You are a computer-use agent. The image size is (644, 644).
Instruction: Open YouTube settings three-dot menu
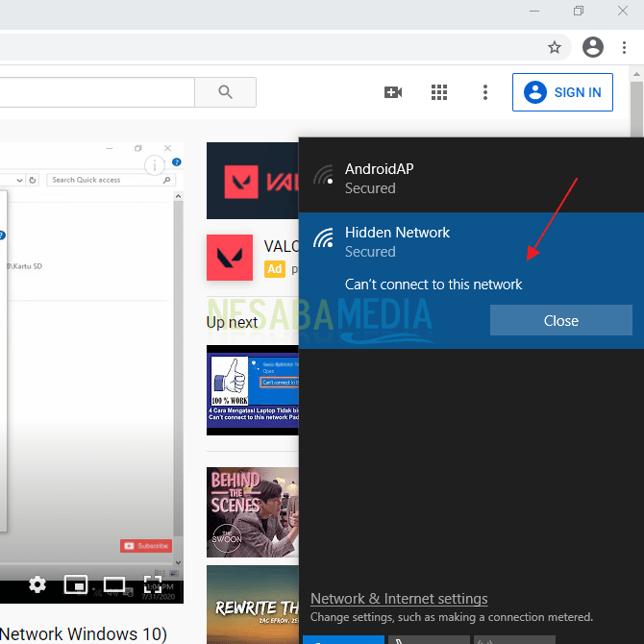(485, 92)
